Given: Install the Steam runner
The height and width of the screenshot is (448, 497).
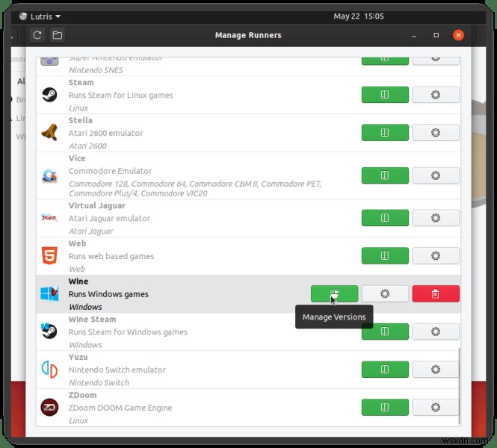Looking at the screenshot, I should (385, 95).
